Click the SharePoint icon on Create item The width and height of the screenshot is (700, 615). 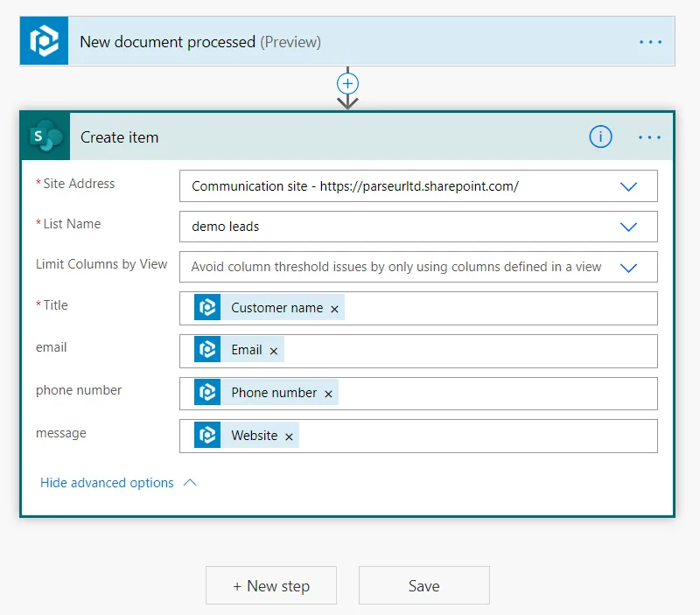coord(45,136)
